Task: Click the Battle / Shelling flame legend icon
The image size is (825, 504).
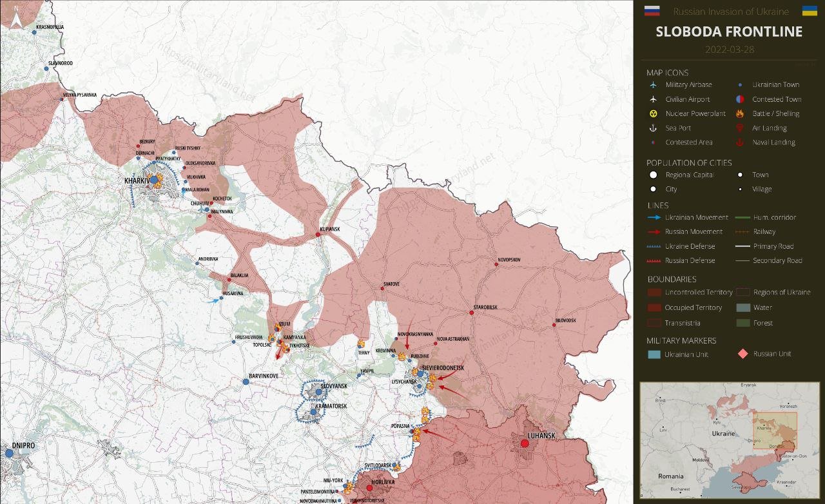Action: pyautogui.click(x=740, y=113)
